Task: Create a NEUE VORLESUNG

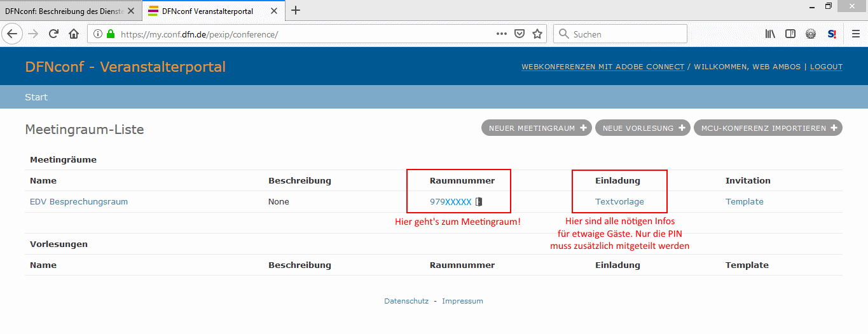Action: click(x=643, y=128)
